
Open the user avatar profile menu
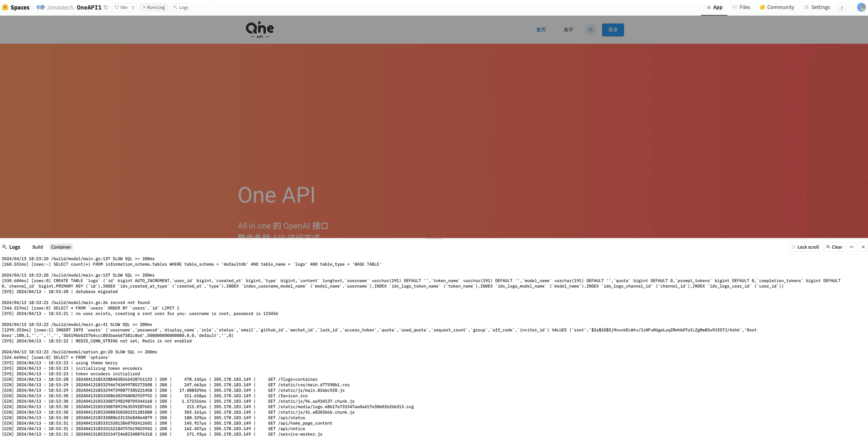pos(861,7)
